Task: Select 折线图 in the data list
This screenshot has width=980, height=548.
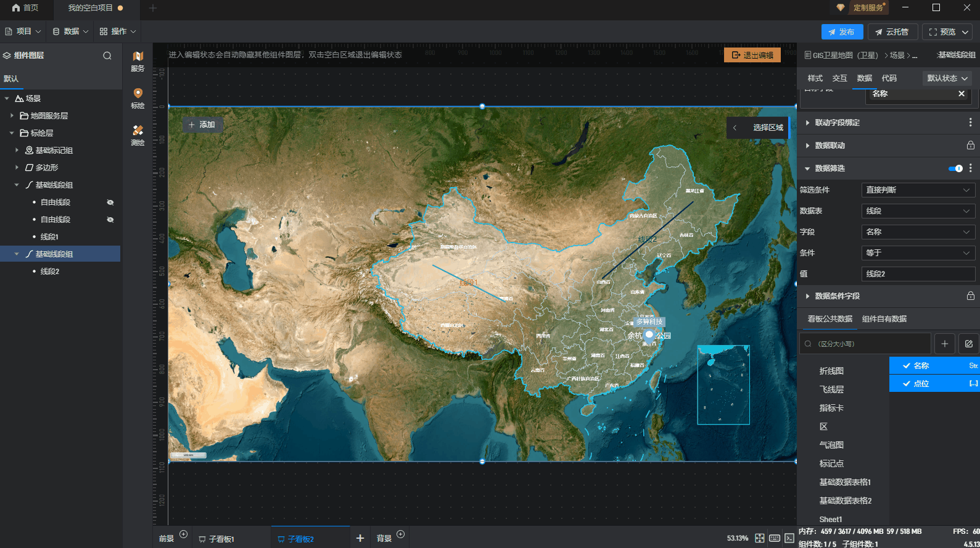Action: [x=831, y=371]
